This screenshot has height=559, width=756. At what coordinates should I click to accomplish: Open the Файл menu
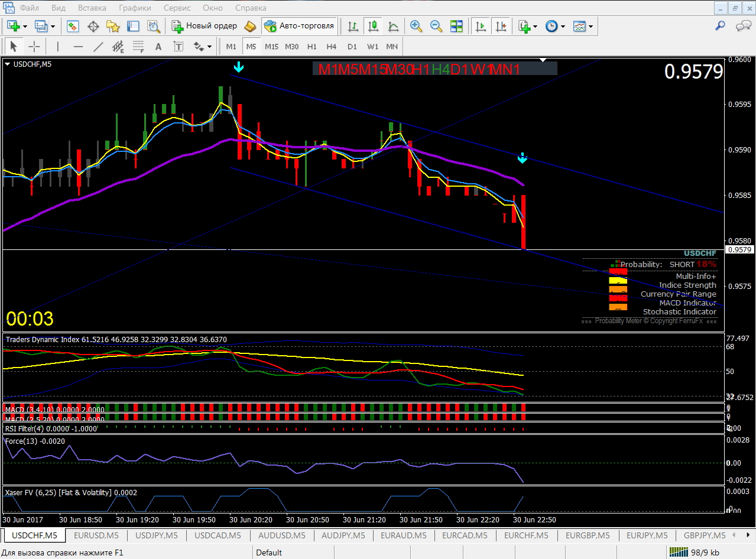(x=29, y=8)
